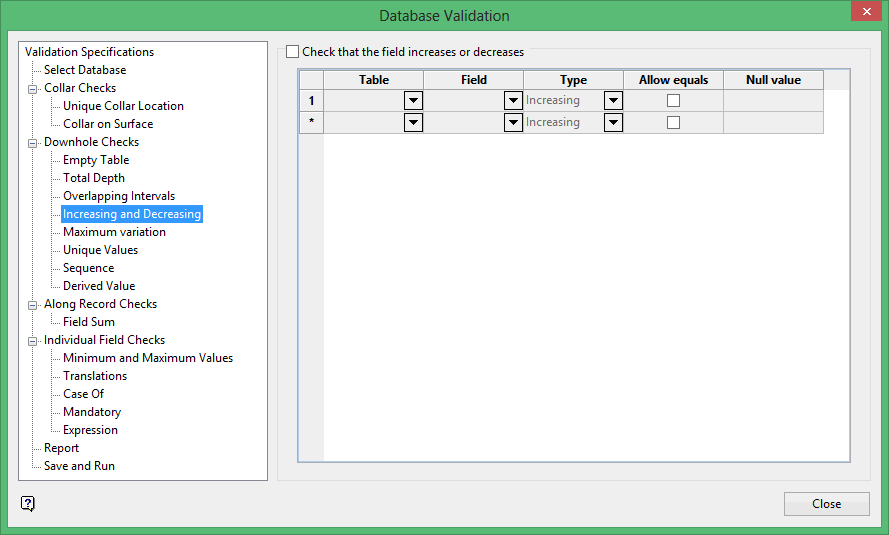Click the Close button
The height and width of the screenshot is (535, 889).
tap(826, 504)
